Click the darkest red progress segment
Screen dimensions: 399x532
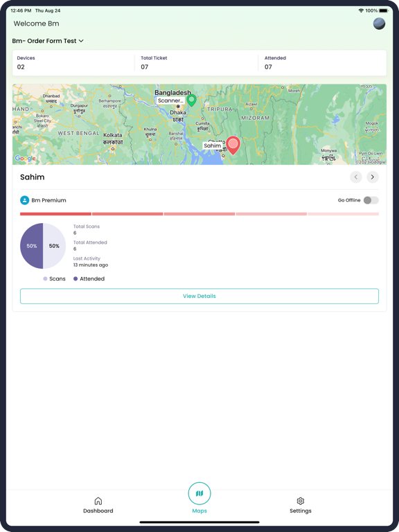(55, 214)
